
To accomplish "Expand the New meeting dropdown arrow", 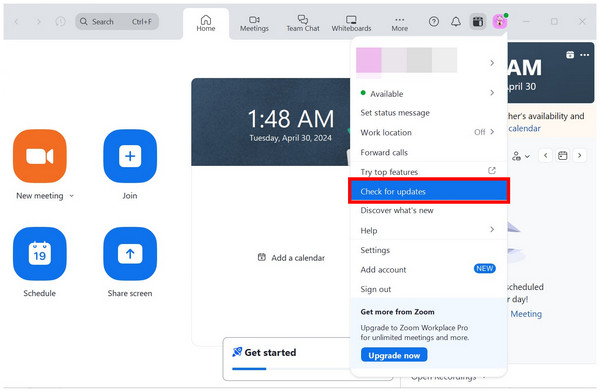I will [x=72, y=196].
